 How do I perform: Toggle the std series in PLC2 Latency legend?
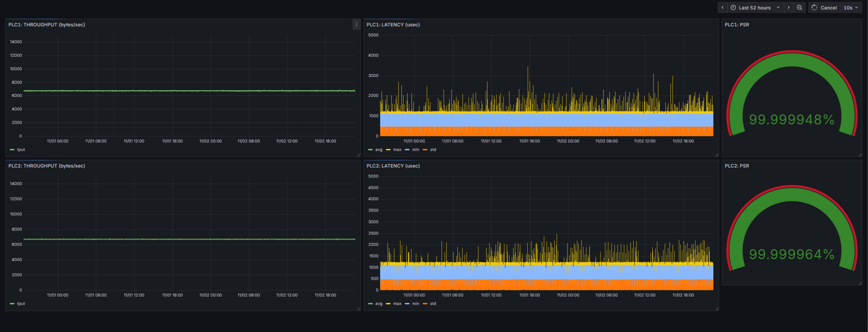click(433, 304)
